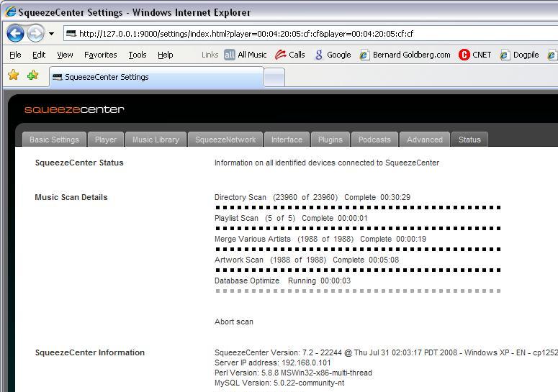558x392 pixels.
Task: Open the Dogpile links bar bookmark
Action: click(x=520, y=55)
